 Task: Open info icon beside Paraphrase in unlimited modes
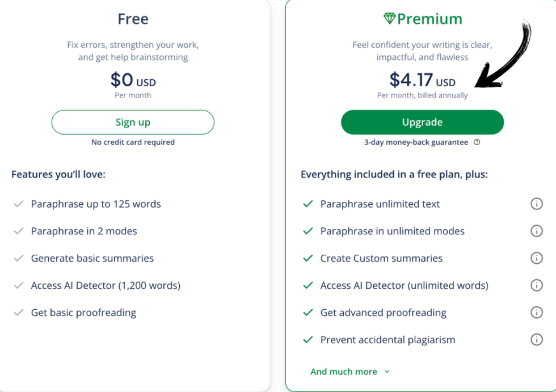tap(536, 231)
